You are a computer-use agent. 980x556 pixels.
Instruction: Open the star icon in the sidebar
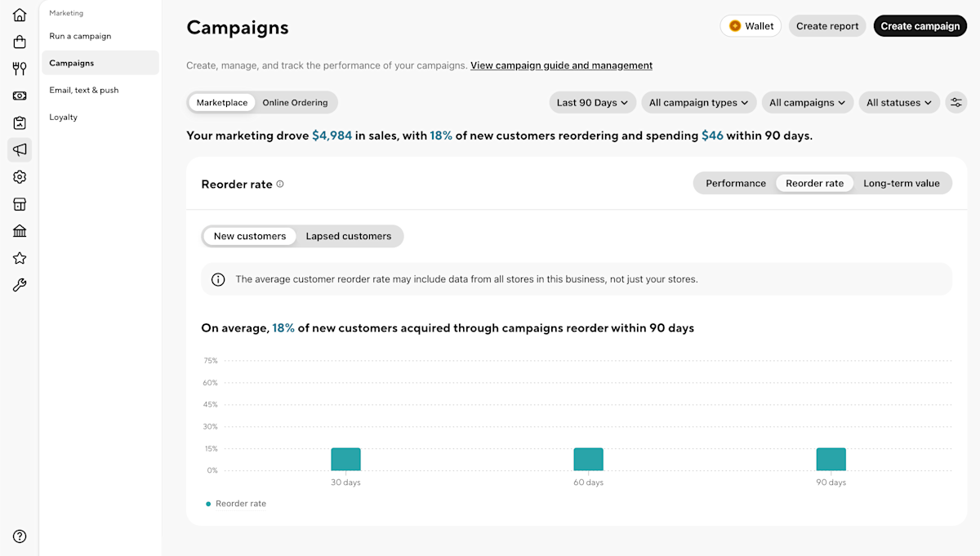(20, 258)
